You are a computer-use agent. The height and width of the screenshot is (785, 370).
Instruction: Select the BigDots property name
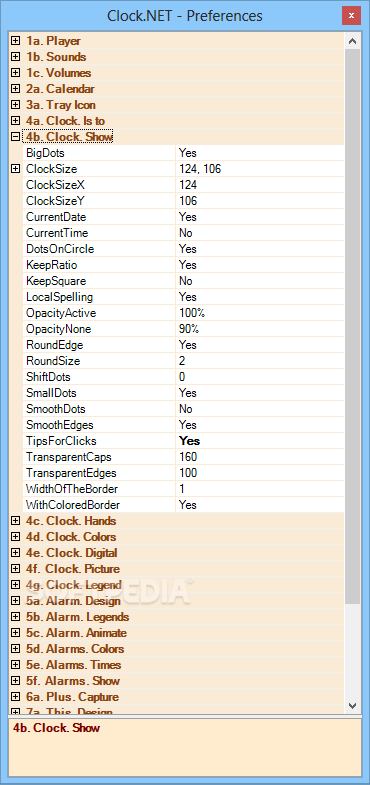45,153
